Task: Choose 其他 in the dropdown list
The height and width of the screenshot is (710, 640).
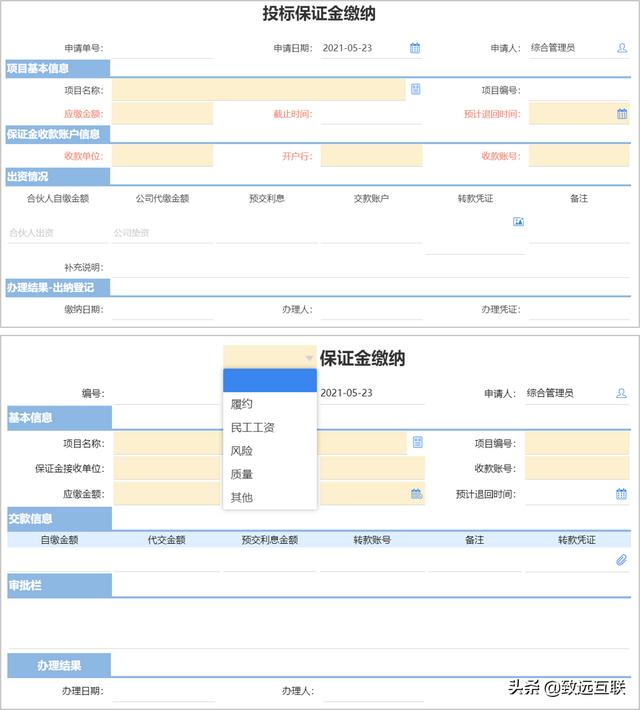Action: pos(241,497)
